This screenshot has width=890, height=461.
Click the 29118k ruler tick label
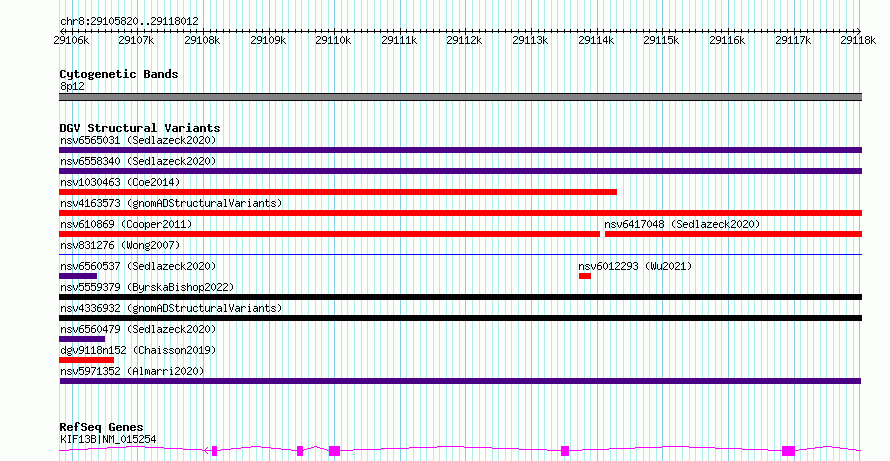859,40
